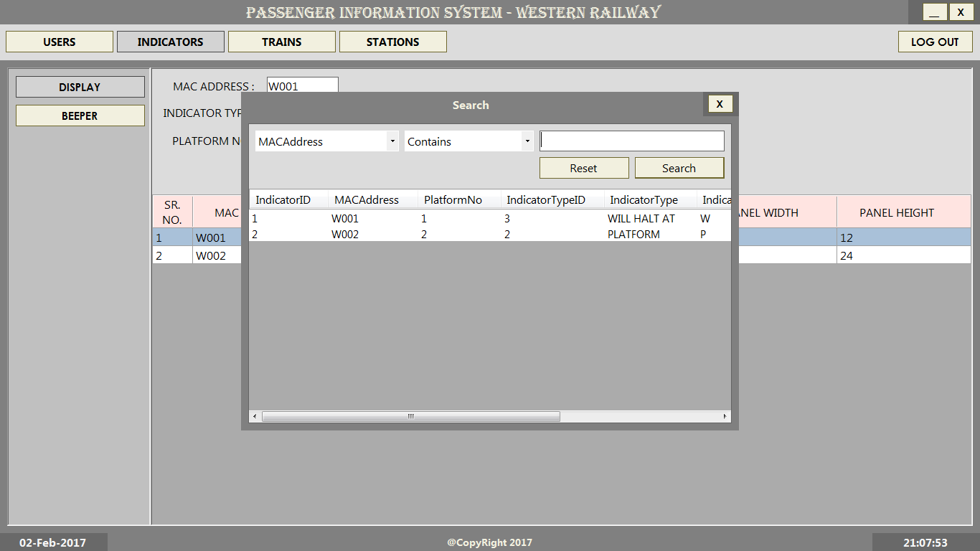Viewport: 980px width, 551px height.
Task: Click the clock showing 21:07:53
Action: click(925, 542)
